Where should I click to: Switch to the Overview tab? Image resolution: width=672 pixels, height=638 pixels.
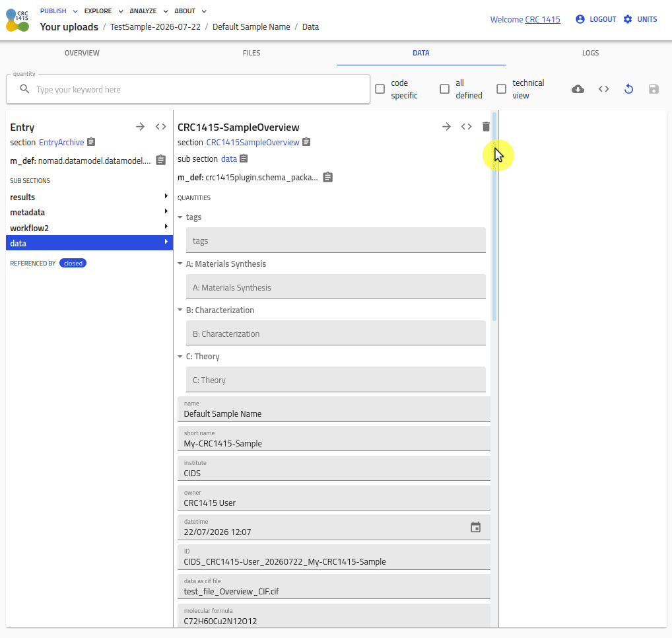[82, 53]
